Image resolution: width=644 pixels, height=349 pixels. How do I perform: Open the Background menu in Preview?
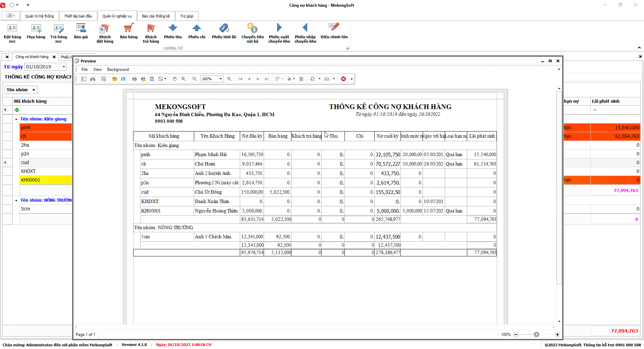pyautogui.click(x=118, y=69)
